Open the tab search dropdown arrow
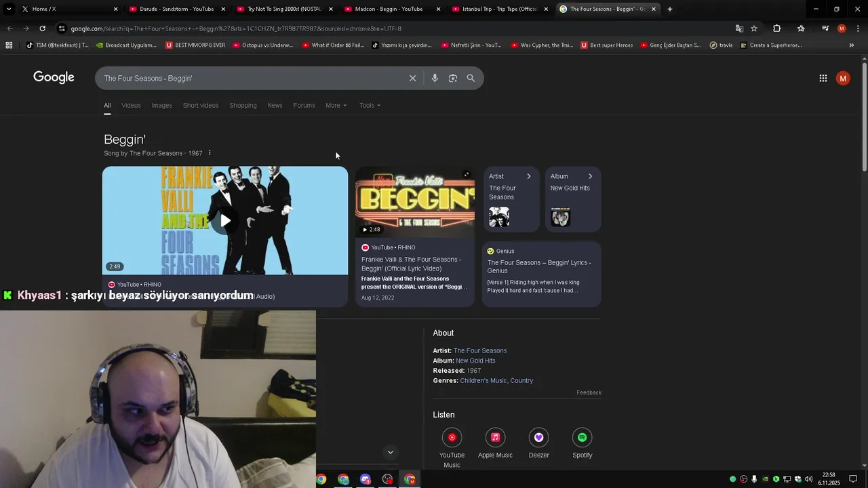The width and height of the screenshot is (868, 488). [9, 9]
